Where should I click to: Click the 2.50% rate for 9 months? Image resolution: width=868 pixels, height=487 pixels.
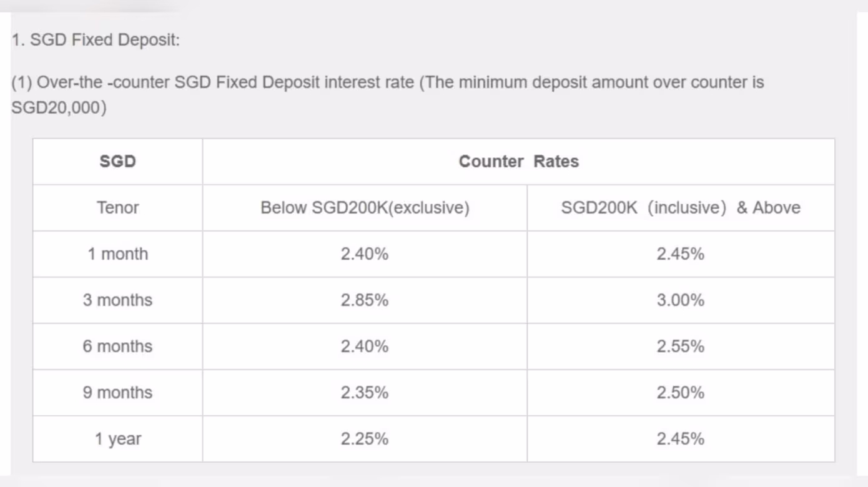[681, 393]
